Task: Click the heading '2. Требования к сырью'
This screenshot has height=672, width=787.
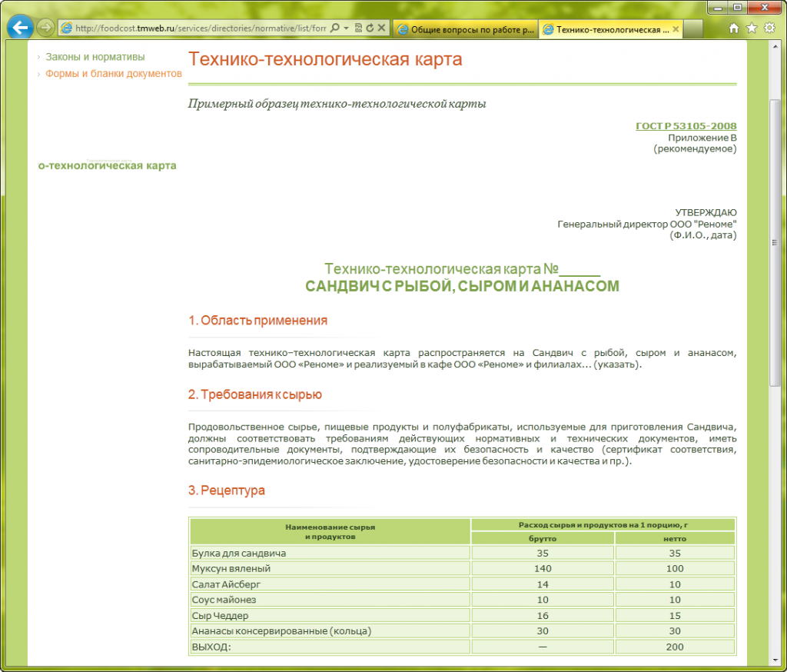Action: click(x=255, y=394)
